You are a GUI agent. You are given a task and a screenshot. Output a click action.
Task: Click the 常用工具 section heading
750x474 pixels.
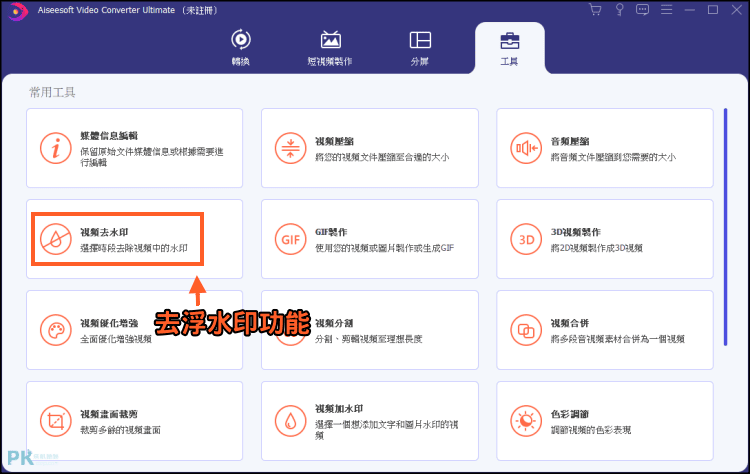52,92
